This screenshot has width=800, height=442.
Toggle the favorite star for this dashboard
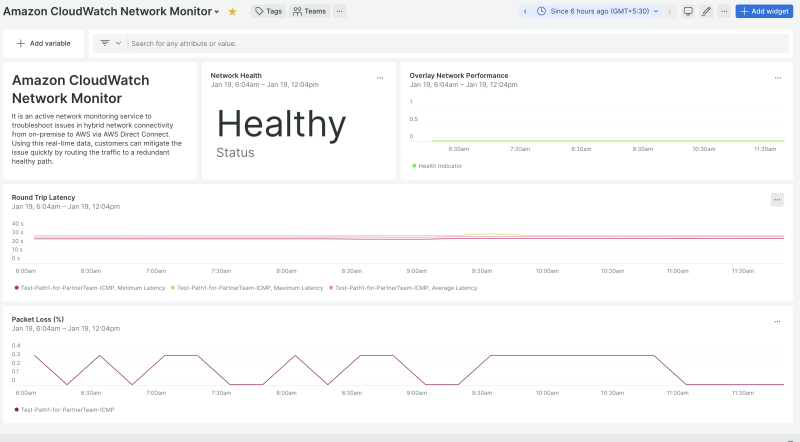[x=232, y=11]
